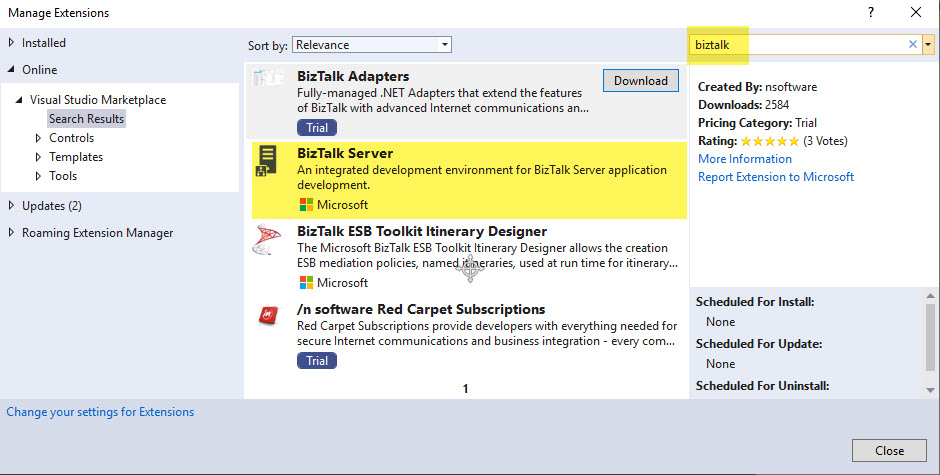The width and height of the screenshot is (940, 475).
Task: Open the More Information link
Action: click(745, 159)
